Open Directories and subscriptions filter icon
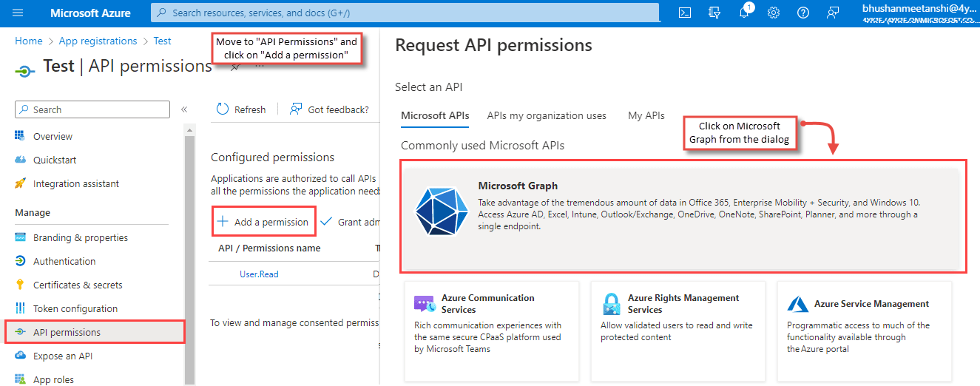This screenshot has height=386, width=980. 714,13
